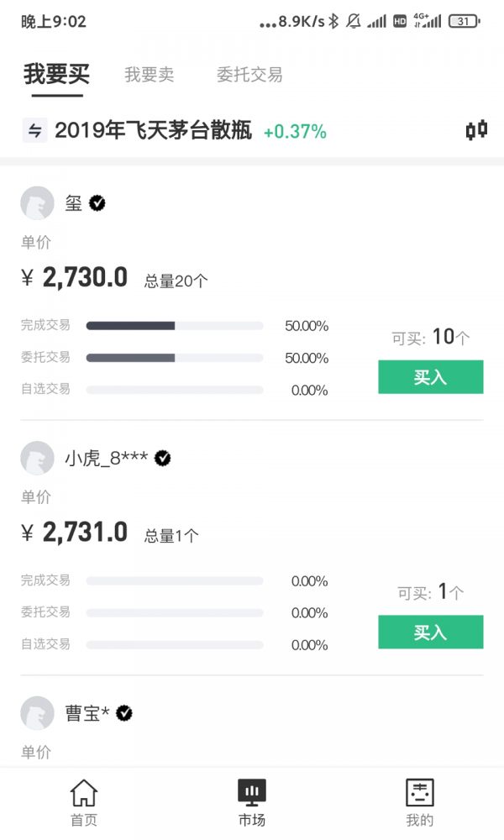Click 小虎_8***'s 自选交易 progress bar

tap(174, 645)
